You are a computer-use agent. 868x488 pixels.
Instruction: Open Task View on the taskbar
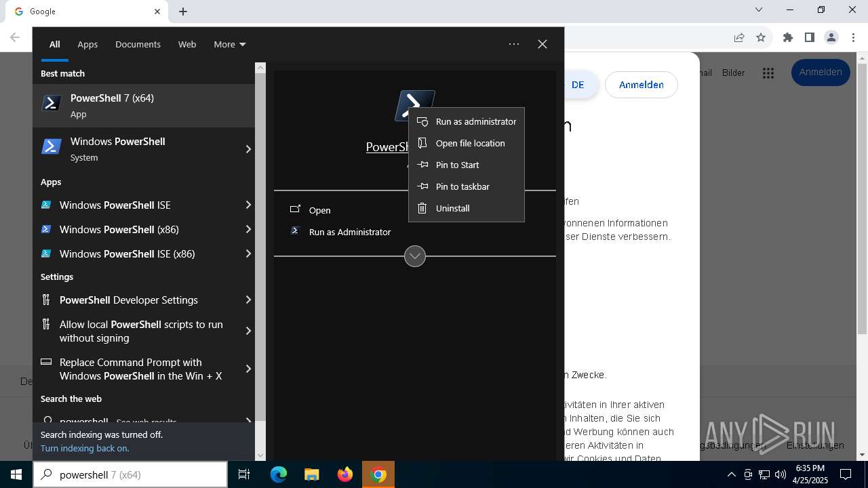(x=244, y=474)
